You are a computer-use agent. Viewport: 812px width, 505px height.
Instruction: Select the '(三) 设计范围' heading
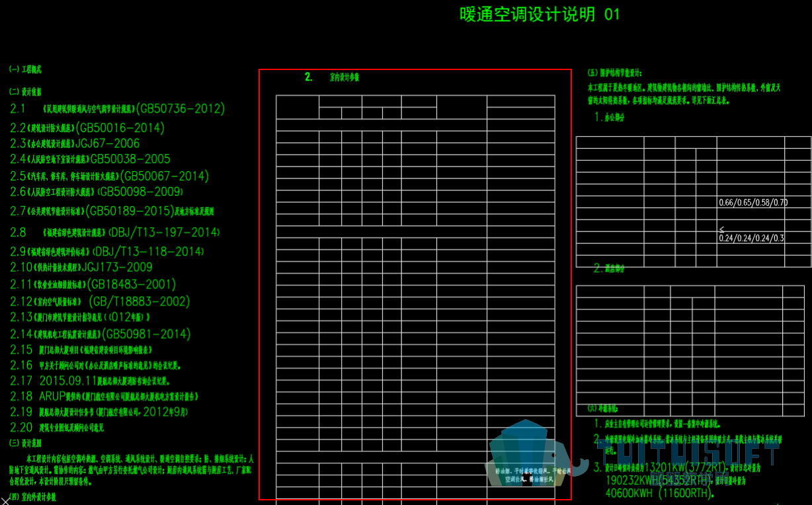26,442
